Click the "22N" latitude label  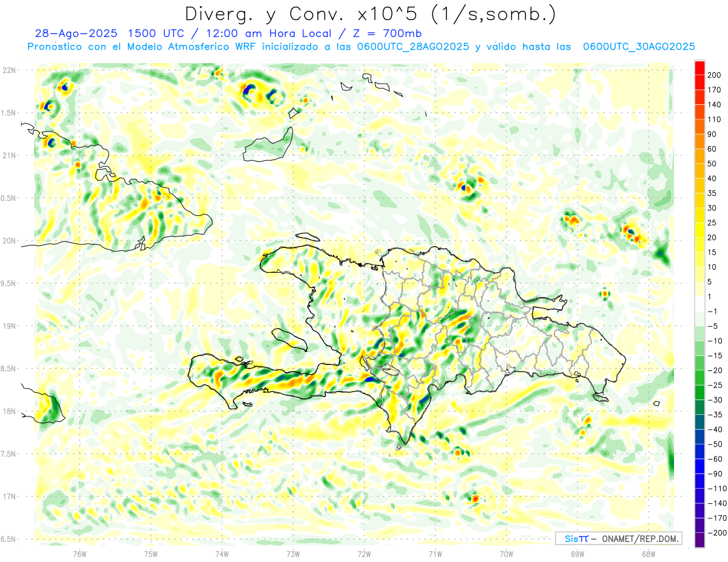tap(9, 70)
